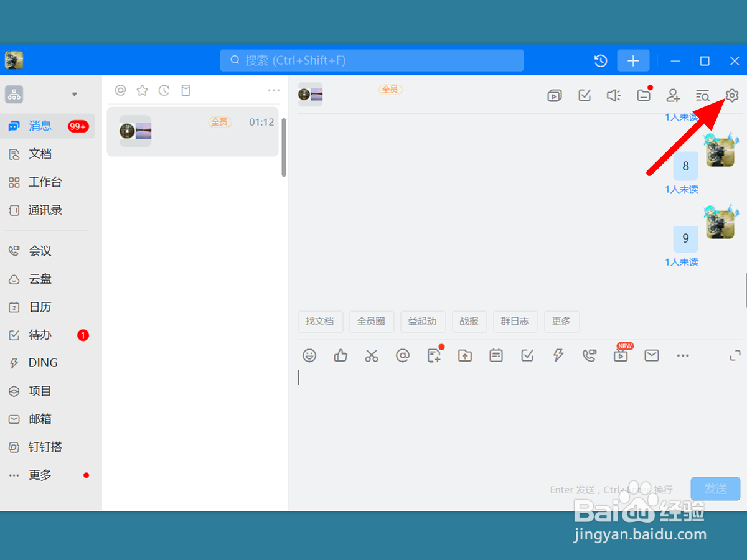Screen dimensions: 747x560
Task: Open 找文档 quick action button
Action: (320, 321)
